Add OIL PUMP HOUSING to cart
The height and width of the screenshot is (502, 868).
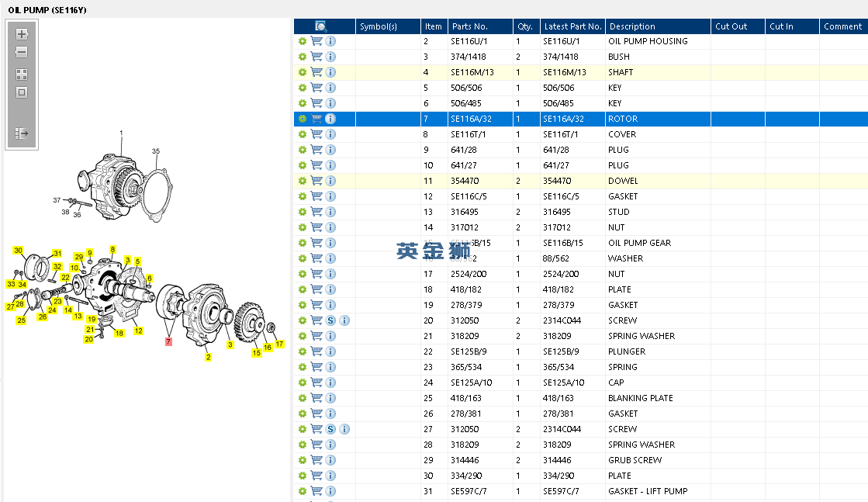click(x=316, y=41)
